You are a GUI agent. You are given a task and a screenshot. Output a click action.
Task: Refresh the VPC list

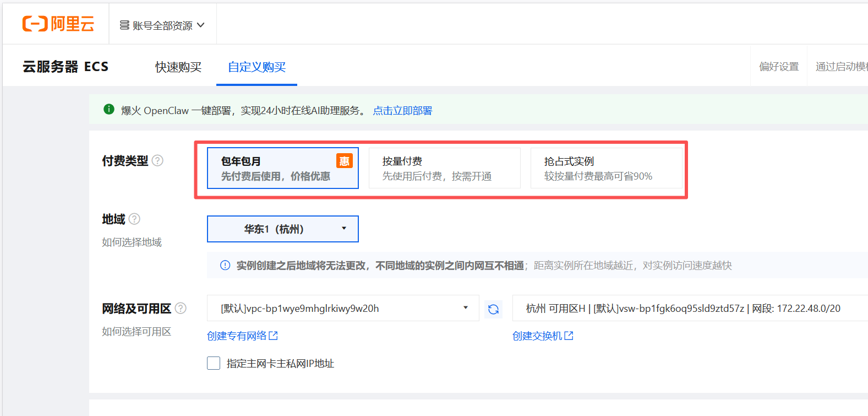click(x=494, y=309)
